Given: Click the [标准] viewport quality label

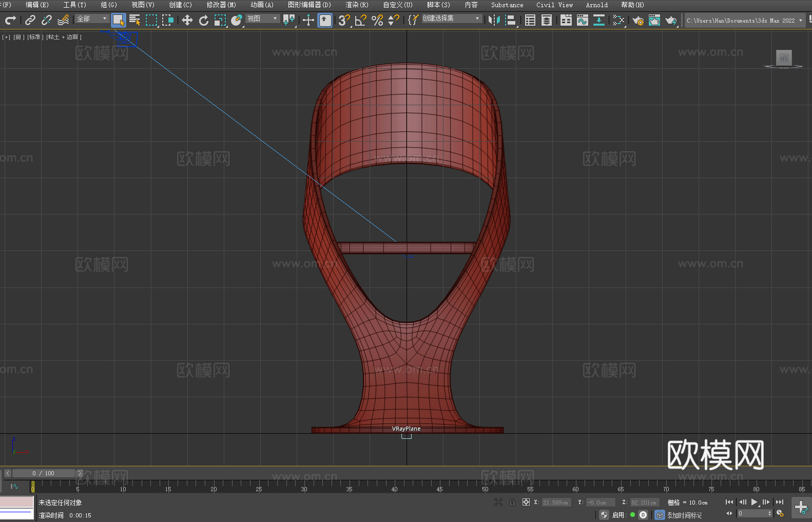Looking at the screenshot, I should coord(35,37).
